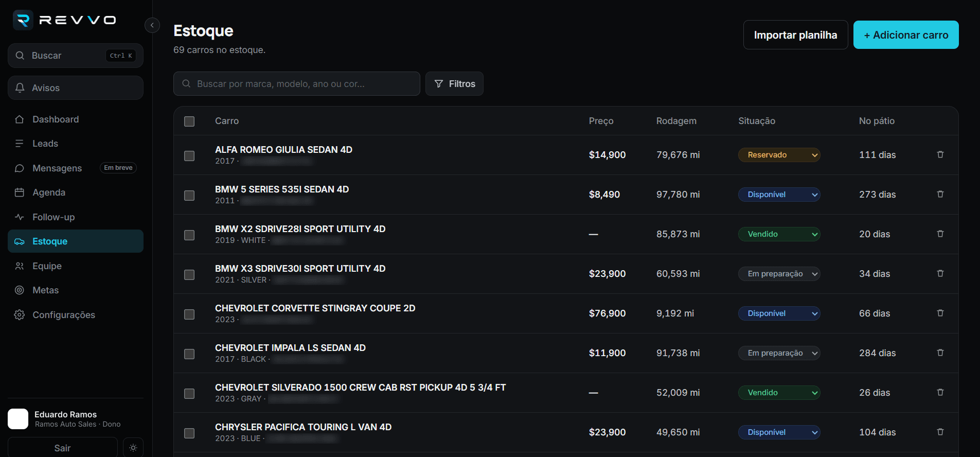Click the Revvo logo icon
Image resolution: width=980 pixels, height=457 pixels.
(x=23, y=20)
